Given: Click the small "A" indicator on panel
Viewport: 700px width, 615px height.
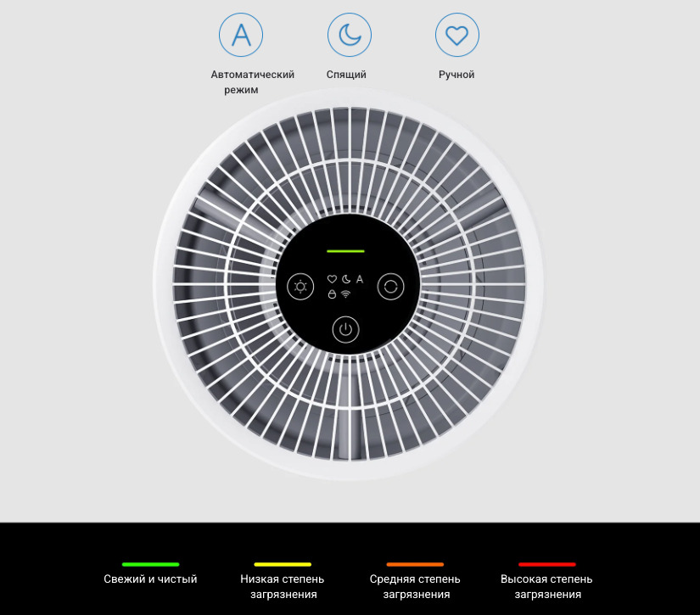Looking at the screenshot, I should point(360,279).
